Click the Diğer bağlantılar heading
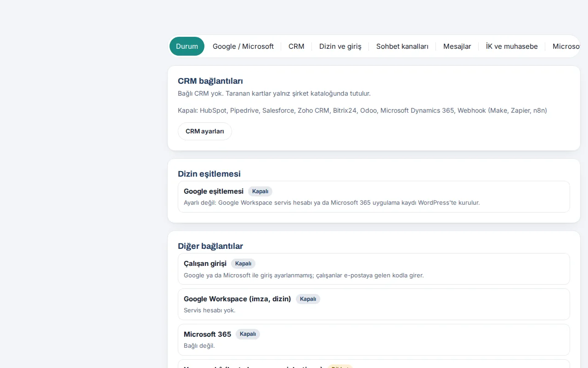 click(210, 246)
